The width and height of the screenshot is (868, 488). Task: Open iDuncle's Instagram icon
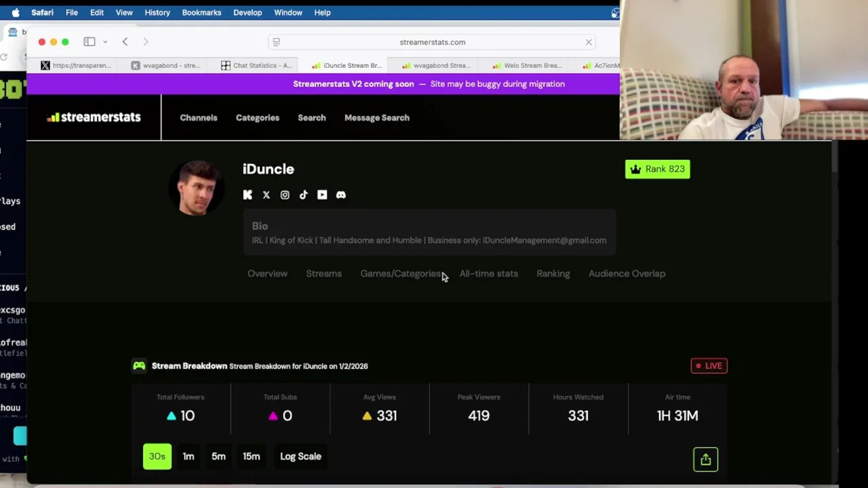click(x=285, y=195)
